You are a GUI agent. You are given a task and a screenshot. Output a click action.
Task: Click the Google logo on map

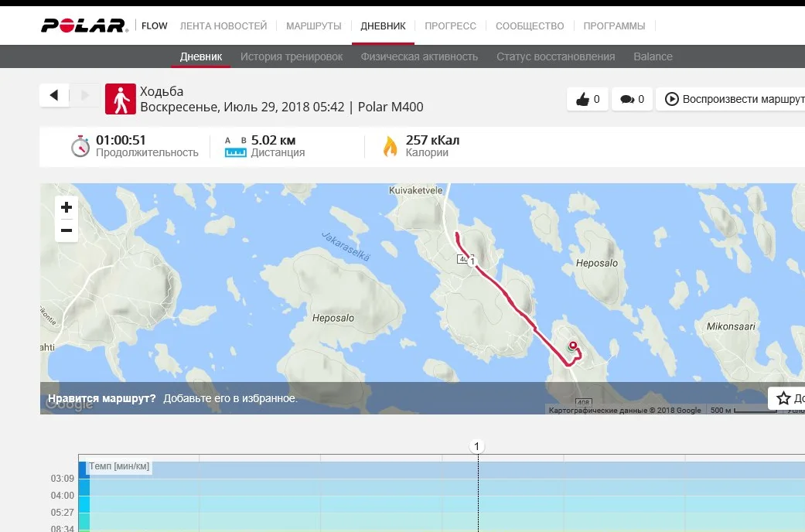click(70, 404)
